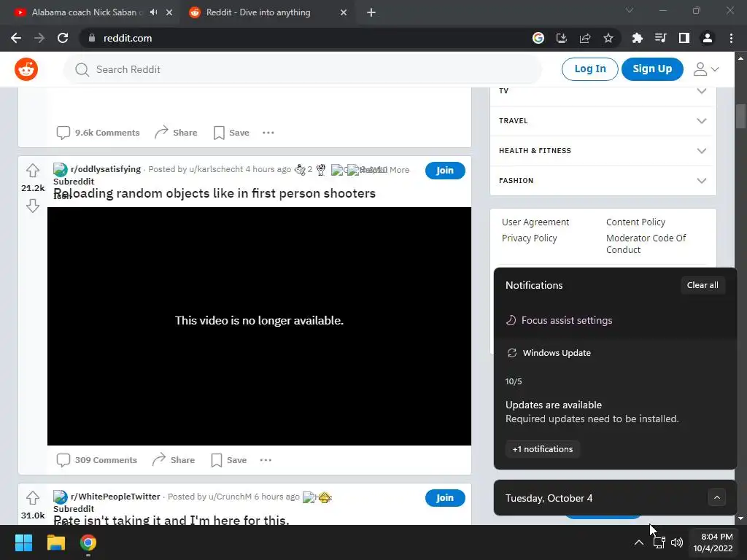
Task: Open the r/oddlysatisfying subreddit link
Action: [x=106, y=169]
